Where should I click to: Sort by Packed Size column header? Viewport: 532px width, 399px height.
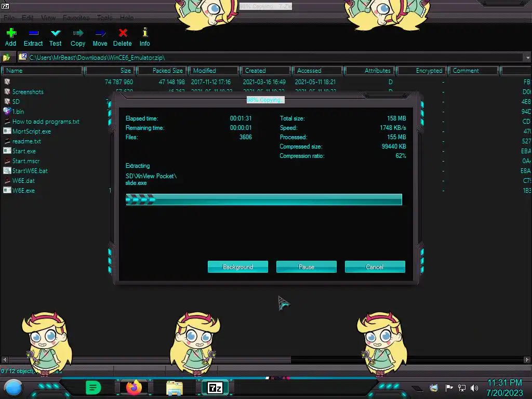162,71
